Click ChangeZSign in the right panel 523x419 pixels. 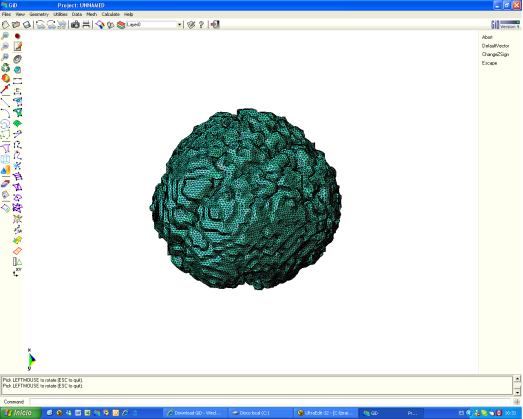(495, 54)
